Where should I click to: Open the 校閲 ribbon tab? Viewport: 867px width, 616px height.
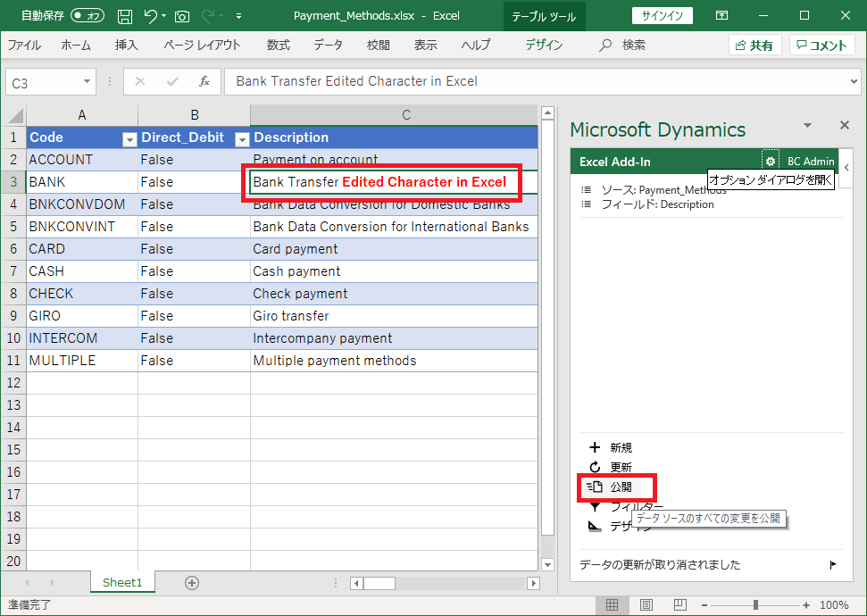click(x=379, y=45)
